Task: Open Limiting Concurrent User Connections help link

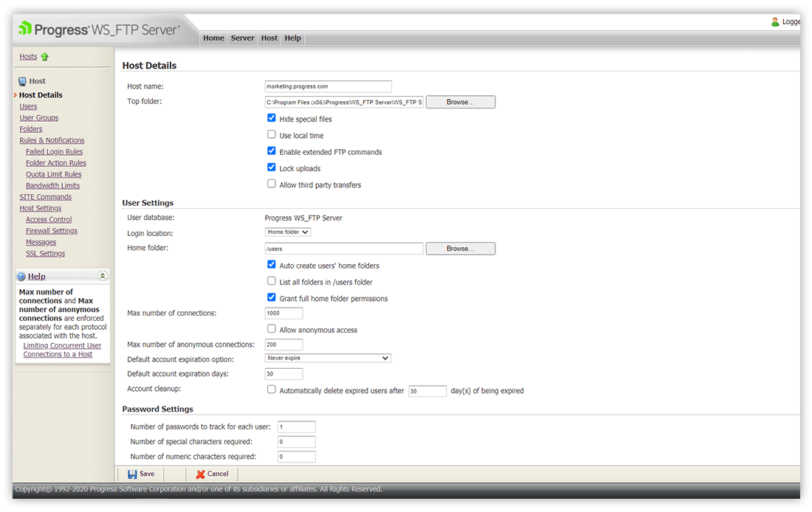Action: (61, 350)
